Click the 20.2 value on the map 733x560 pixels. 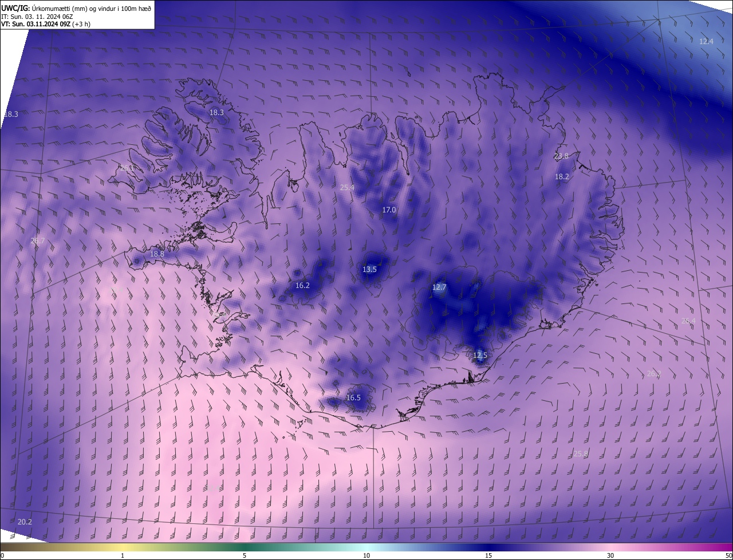tap(25, 522)
